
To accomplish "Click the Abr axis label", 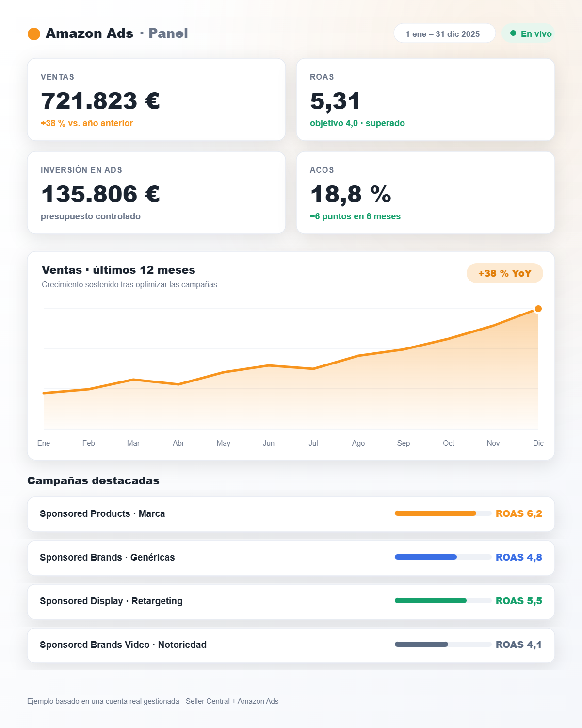I will [x=178, y=443].
